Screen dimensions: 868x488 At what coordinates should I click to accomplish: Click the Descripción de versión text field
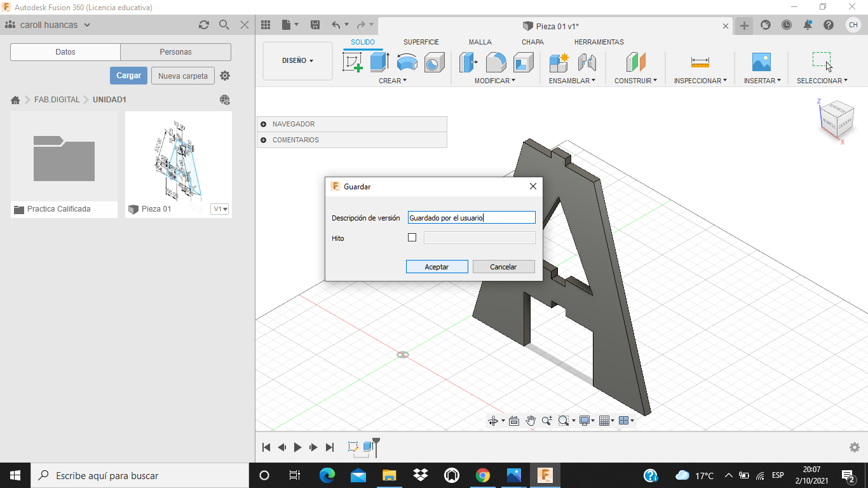tap(471, 217)
